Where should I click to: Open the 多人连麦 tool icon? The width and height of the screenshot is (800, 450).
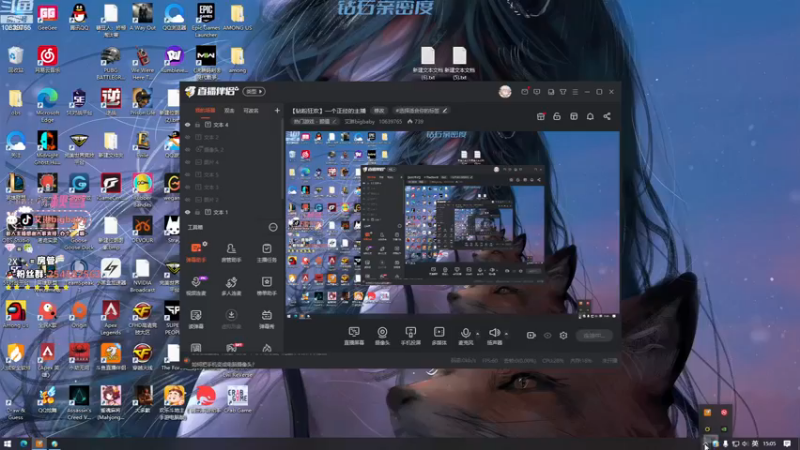231,285
